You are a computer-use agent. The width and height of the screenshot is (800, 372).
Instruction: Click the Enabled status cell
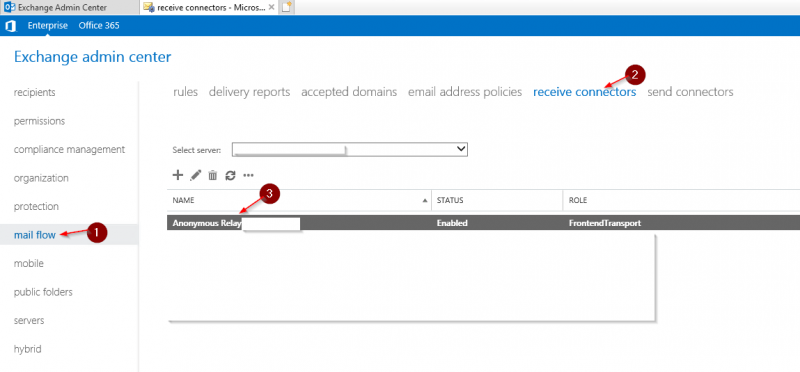452,224
